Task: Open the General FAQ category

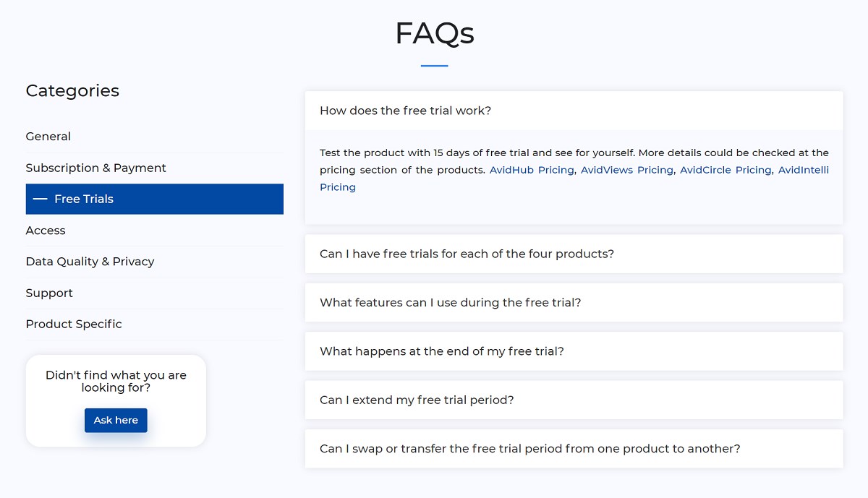Action: click(x=48, y=136)
